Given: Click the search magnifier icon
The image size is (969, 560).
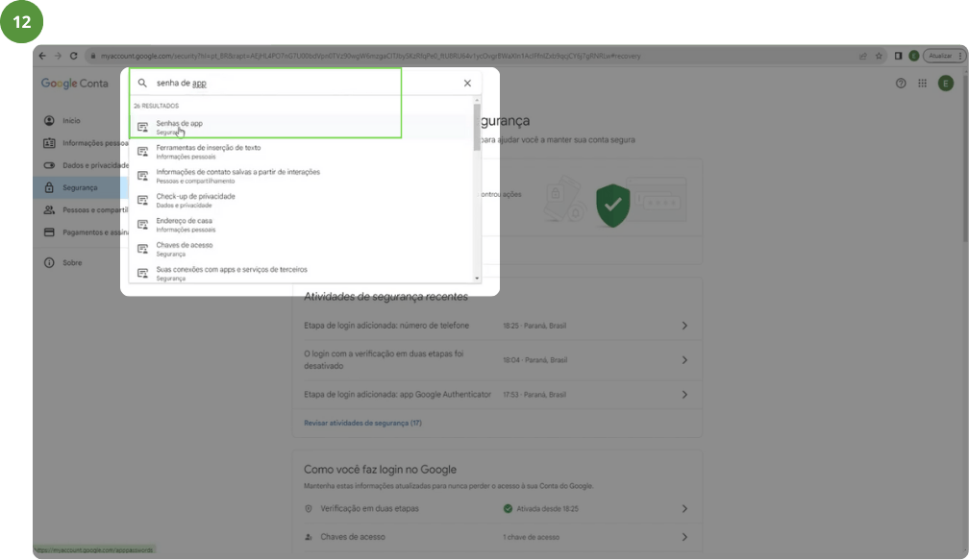Looking at the screenshot, I should (142, 83).
